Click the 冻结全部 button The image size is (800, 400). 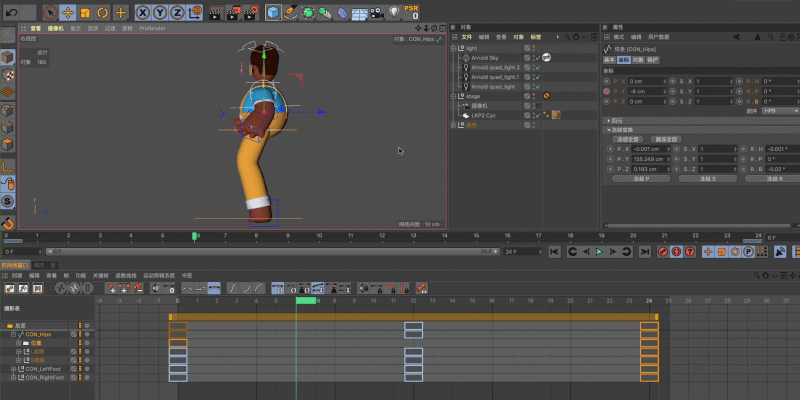[628, 139]
